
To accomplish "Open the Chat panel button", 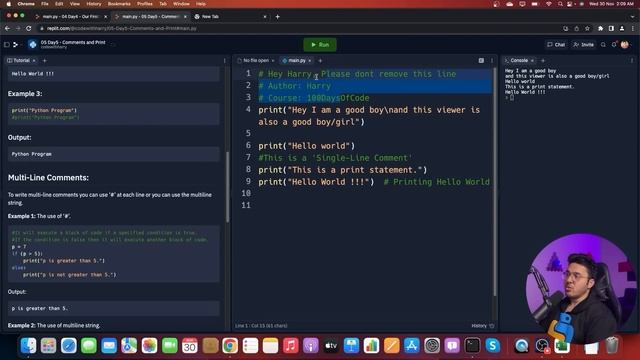I will (x=556, y=44).
